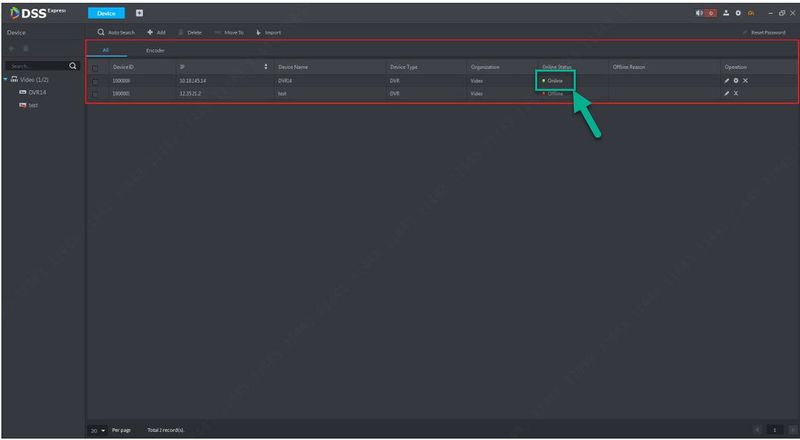The width and height of the screenshot is (800, 440).
Task: Click the Device ID 1000001 cell
Action: pyautogui.click(x=121, y=93)
